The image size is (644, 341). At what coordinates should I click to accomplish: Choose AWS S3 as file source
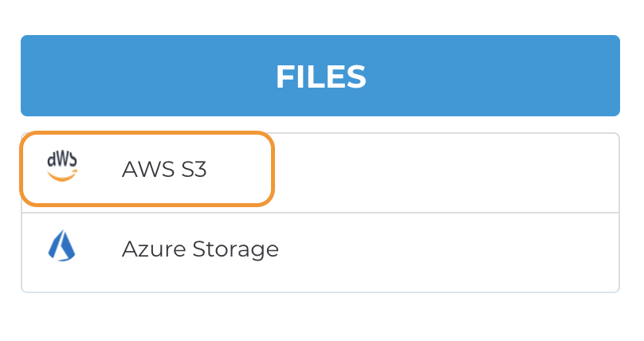click(x=163, y=169)
